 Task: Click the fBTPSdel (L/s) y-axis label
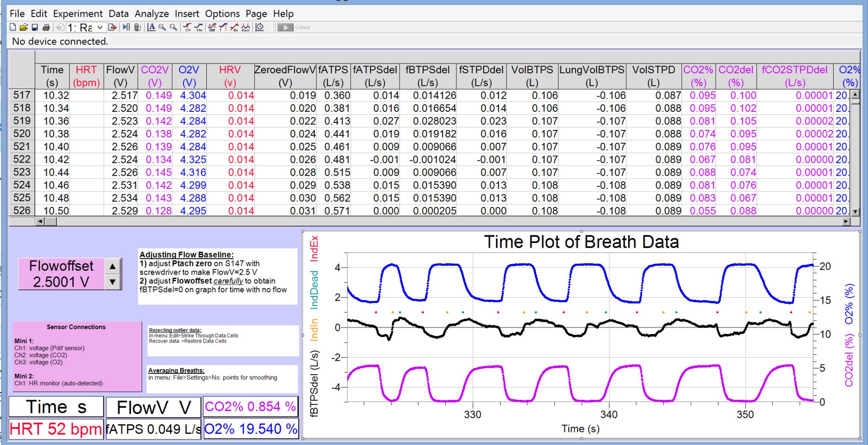tap(314, 384)
